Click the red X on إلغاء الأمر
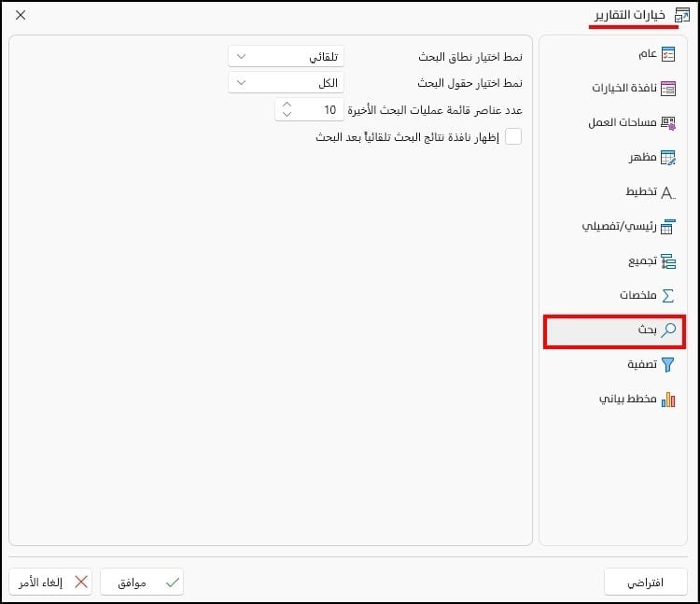The height and width of the screenshot is (604, 700). 81,582
